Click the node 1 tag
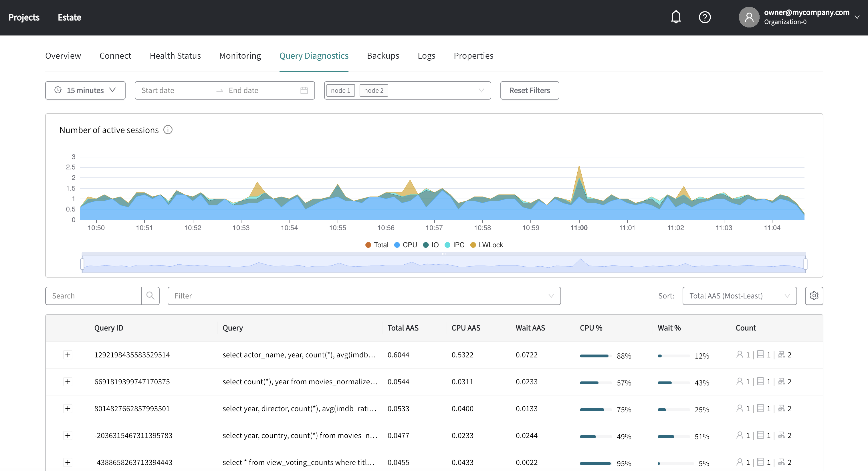This screenshot has width=868, height=471. point(341,90)
